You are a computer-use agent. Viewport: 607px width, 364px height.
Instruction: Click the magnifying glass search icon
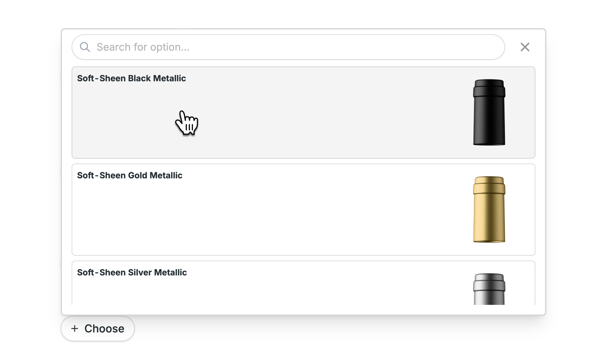(85, 47)
